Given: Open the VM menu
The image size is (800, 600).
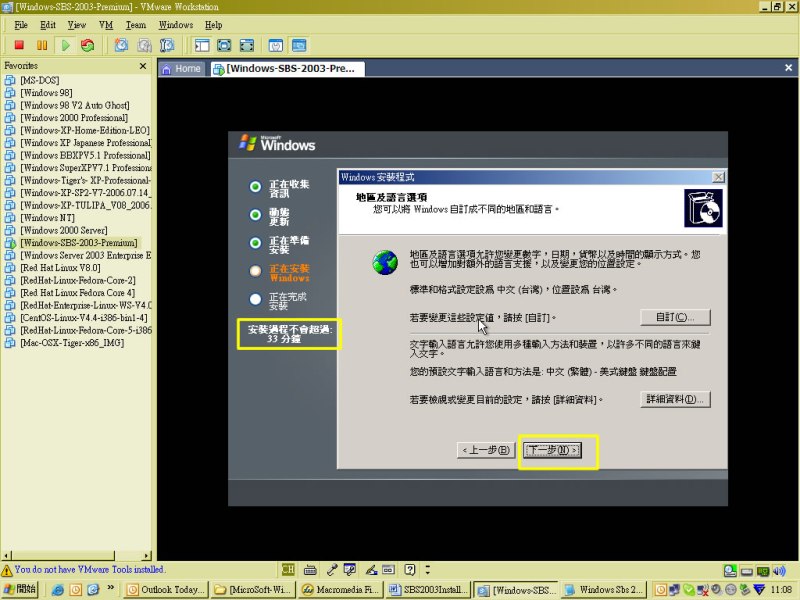Looking at the screenshot, I should [106, 25].
